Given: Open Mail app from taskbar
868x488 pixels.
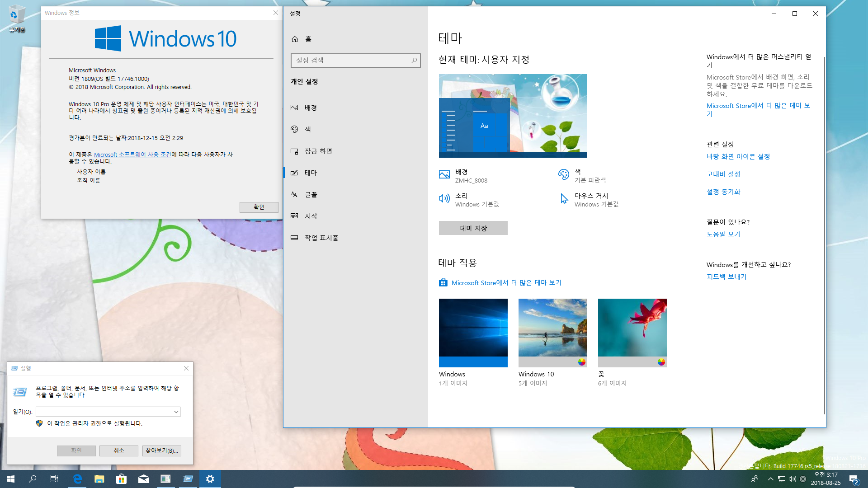Looking at the screenshot, I should [144, 479].
